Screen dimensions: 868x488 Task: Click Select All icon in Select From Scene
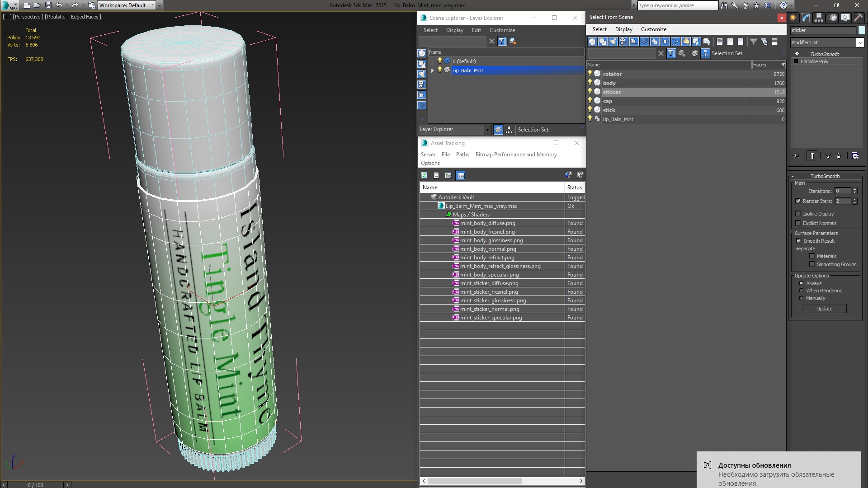coord(720,42)
